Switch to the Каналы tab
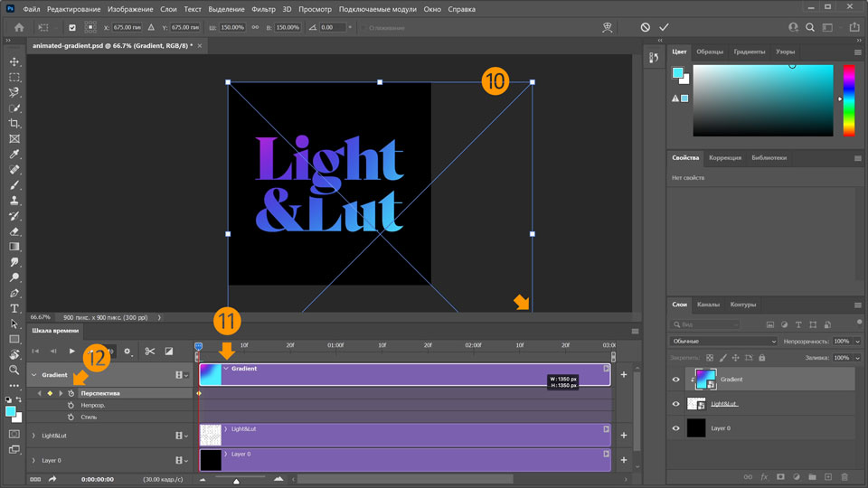Viewport: 868px width, 488px height. (x=708, y=305)
